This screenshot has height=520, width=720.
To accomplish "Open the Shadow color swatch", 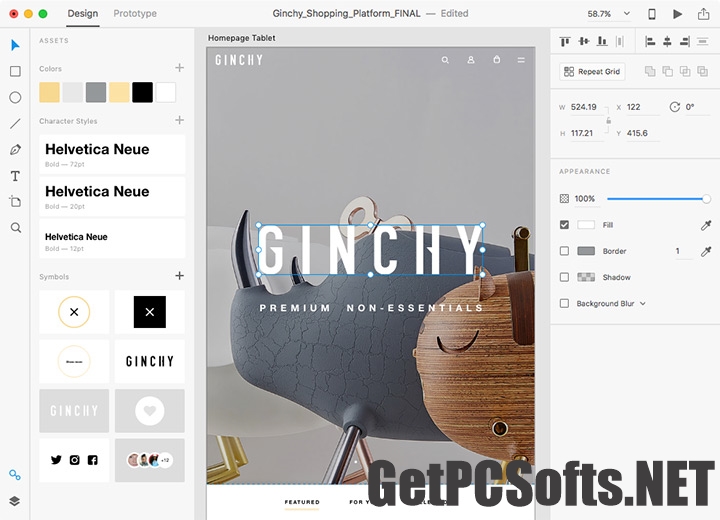I will pos(586,277).
